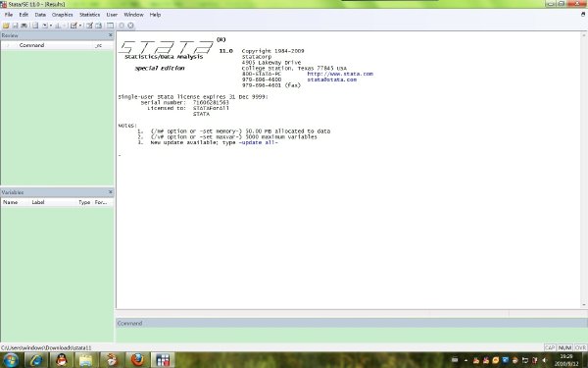Click the Results window vertical scrollbar
This screenshot has width=588, height=368.
tap(584, 170)
